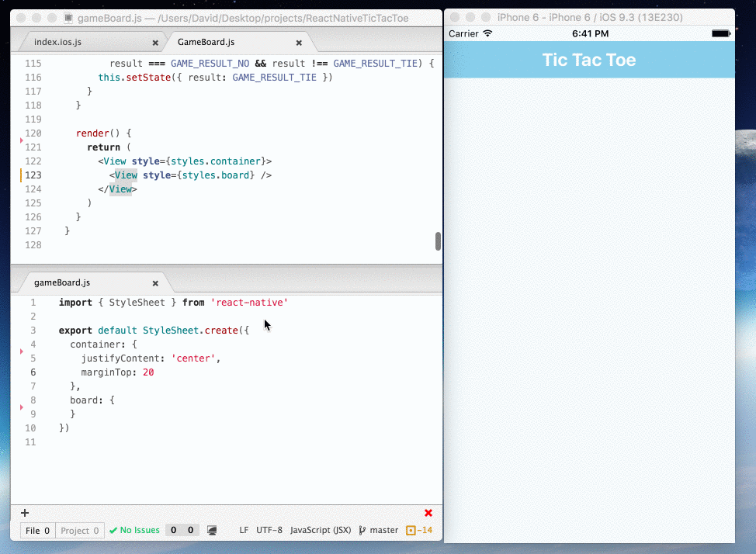This screenshot has height=554, width=756.
Task: Close the index.ios.js tab
Action: pos(155,43)
